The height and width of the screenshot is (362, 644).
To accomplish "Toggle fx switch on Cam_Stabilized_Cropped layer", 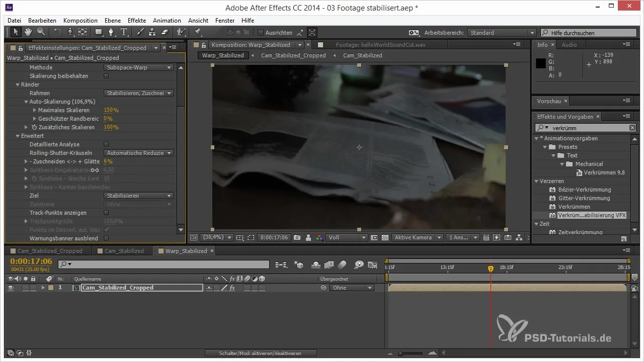I will click(x=232, y=288).
